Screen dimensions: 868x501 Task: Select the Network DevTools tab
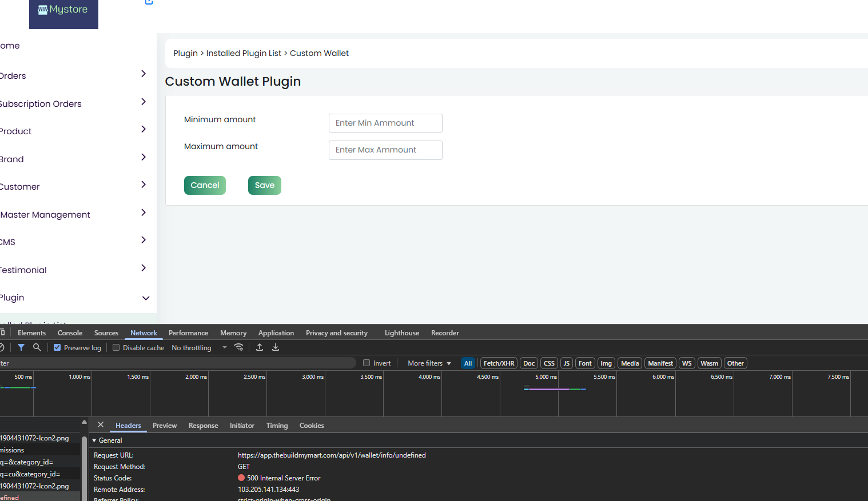(144, 333)
